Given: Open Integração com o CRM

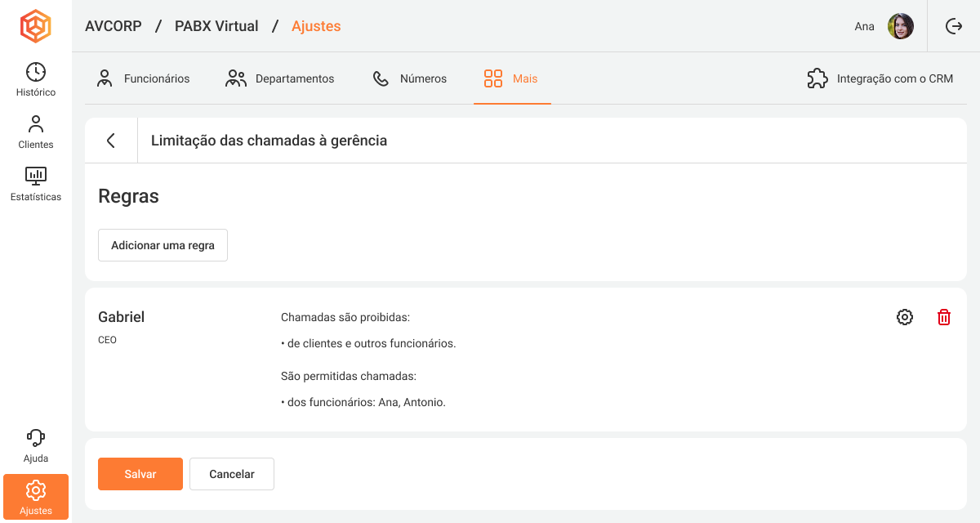Looking at the screenshot, I should click(880, 79).
